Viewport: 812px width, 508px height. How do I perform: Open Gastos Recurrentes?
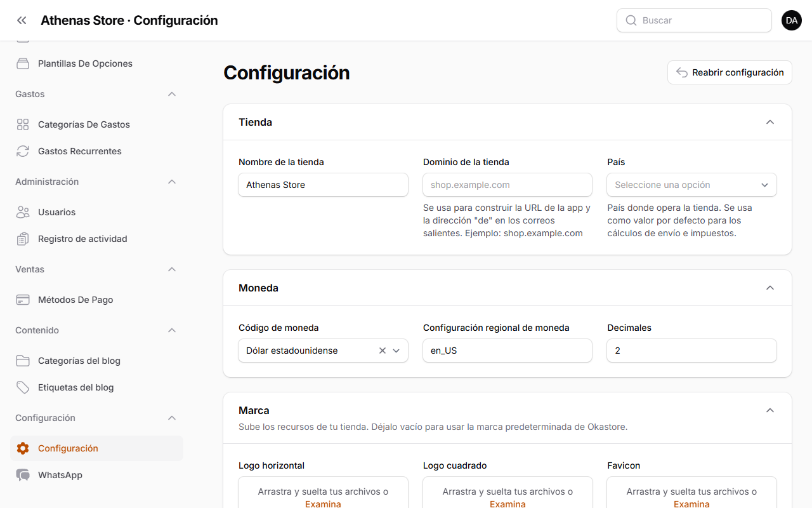96,151
